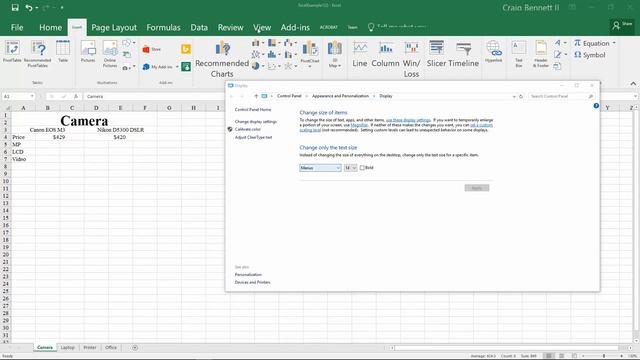This screenshot has width=640, height=360.
Task: Click the People Graph add-in icon
Action: [186, 67]
